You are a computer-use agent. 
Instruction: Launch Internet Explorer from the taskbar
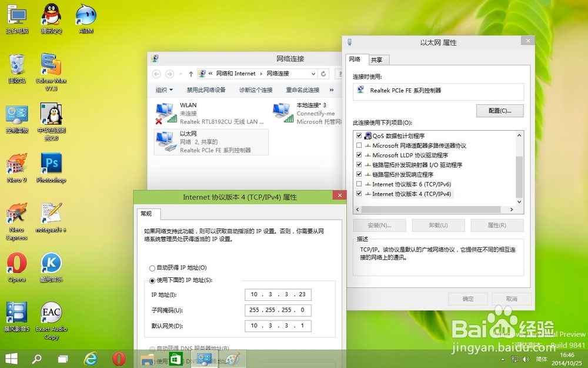coord(91,359)
